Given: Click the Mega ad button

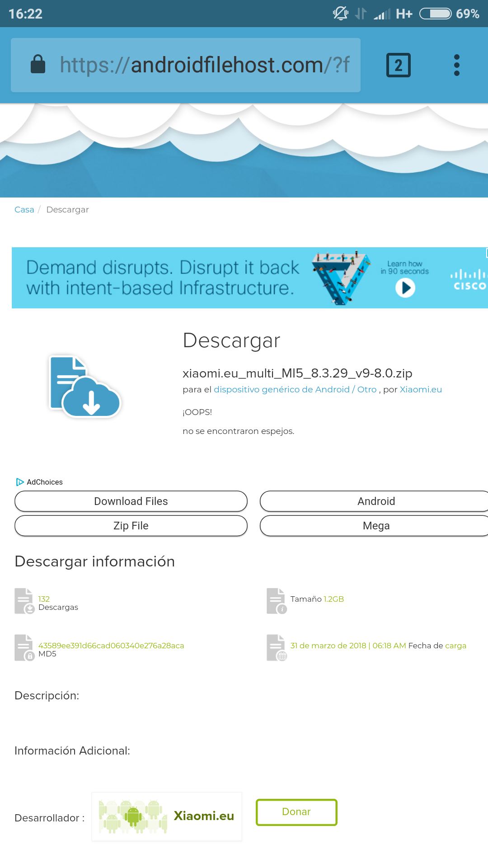Looking at the screenshot, I should point(374,526).
